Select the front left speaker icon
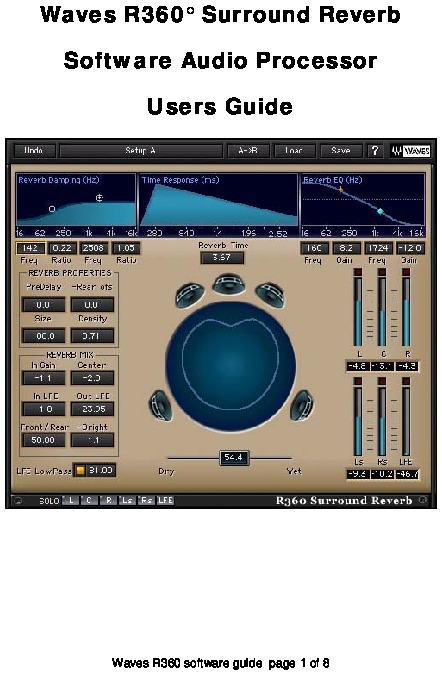Image resolution: width=442 pixels, height=675 pixels. 190,294
